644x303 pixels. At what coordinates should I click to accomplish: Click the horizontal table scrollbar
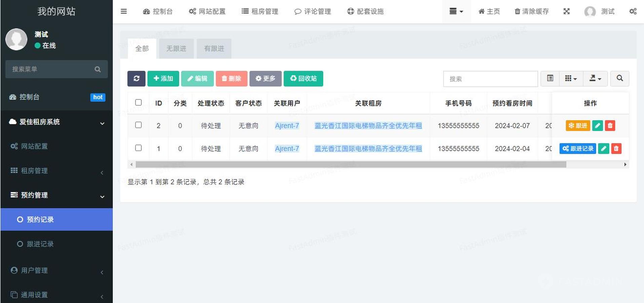350,165
